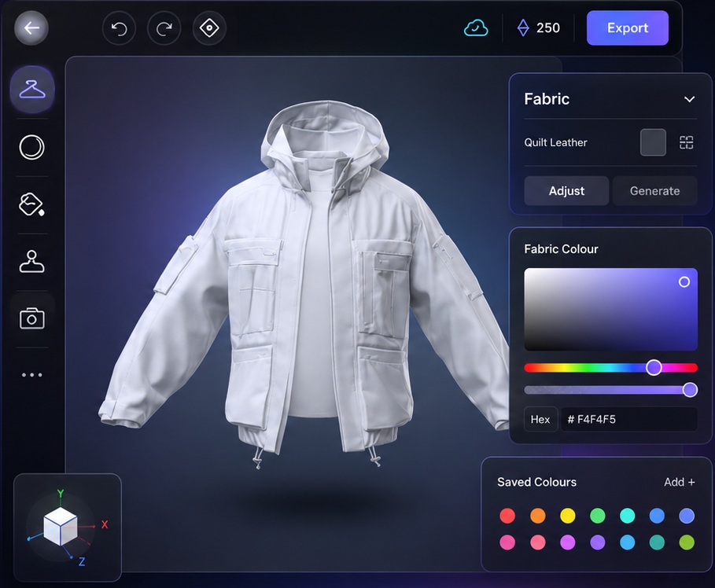Select the violet saved colour in bottom row

597,542
